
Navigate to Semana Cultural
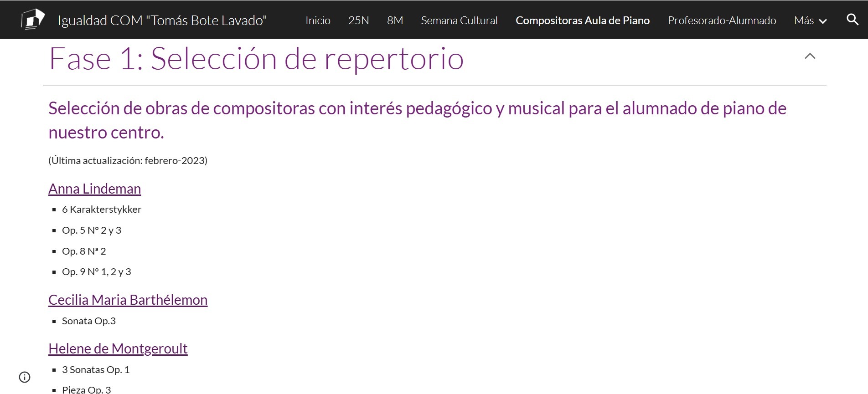click(x=459, y=20)
